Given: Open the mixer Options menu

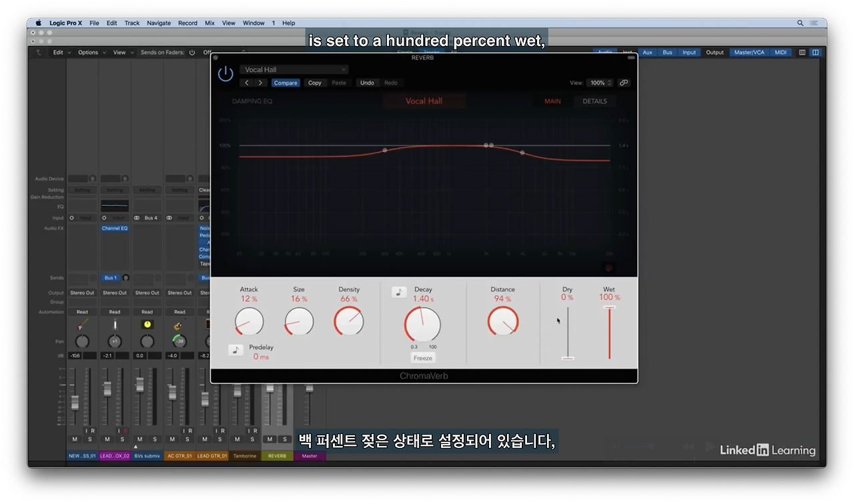Looking at the screenshot, I should click(91, 53).
